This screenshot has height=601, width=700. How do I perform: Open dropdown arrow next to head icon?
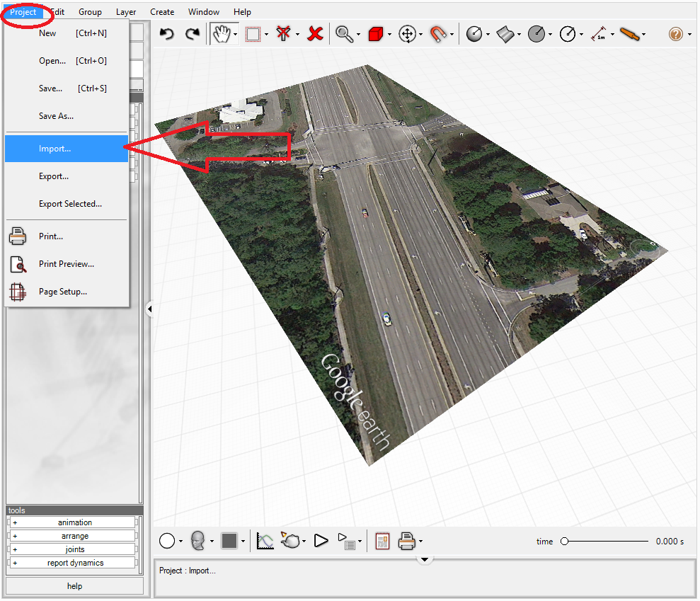click(212, 541)
